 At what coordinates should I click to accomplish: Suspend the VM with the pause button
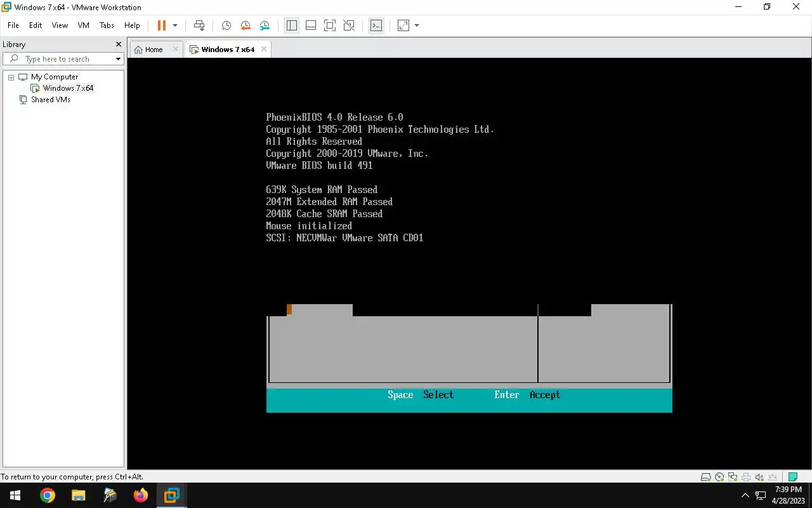point(162,25)
